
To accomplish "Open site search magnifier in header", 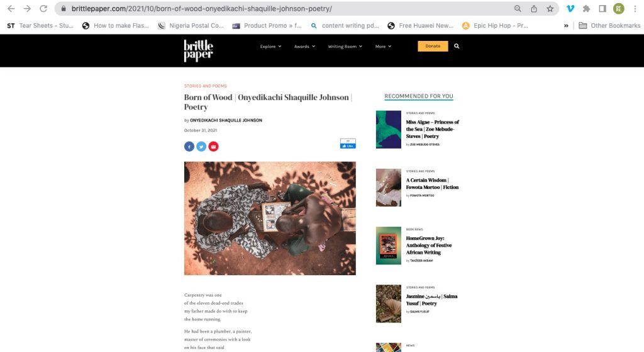I will (x=457, y=47).
